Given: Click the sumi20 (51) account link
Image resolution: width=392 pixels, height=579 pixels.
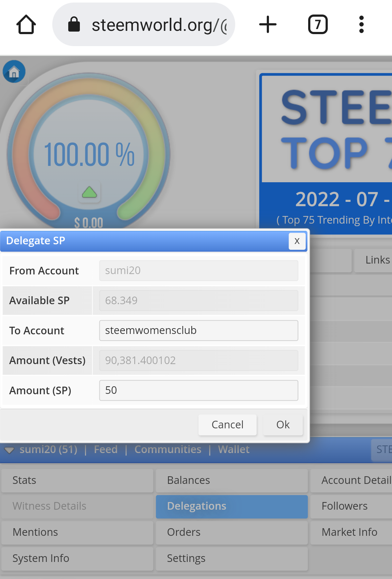Looking at the screenshot, I should tap(48, 449).
